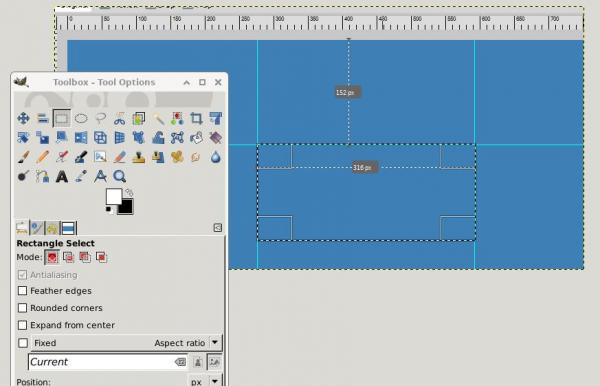The width and height of the screenshot is (600, 386).
Task: Toggle the Rounded corners checkbox
Action: coord(23,308)
